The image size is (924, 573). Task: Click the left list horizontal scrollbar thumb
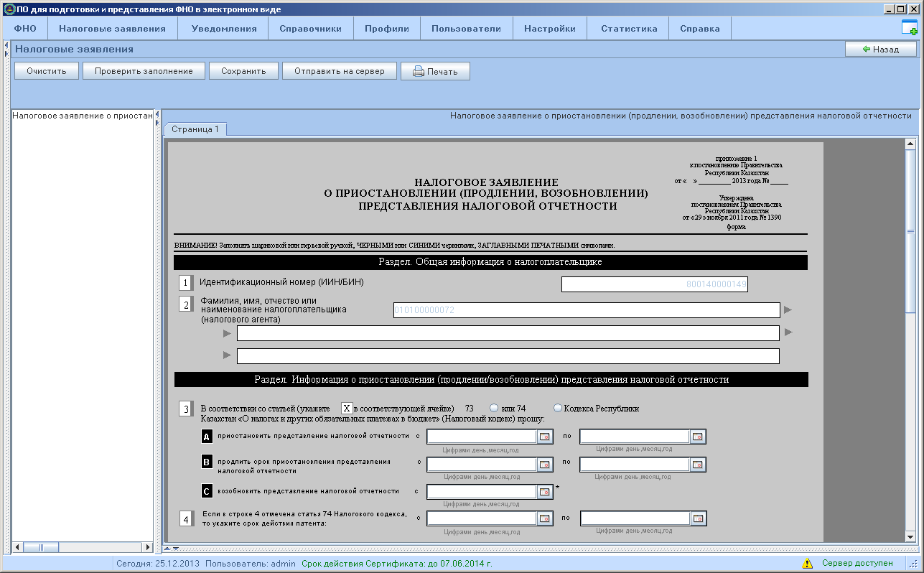[42, 547]
